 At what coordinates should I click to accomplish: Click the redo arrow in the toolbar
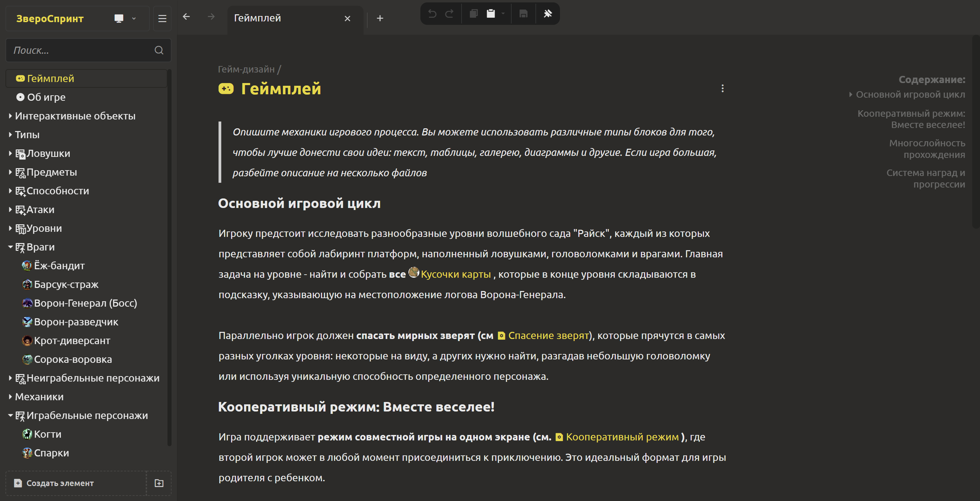[449, 14]
